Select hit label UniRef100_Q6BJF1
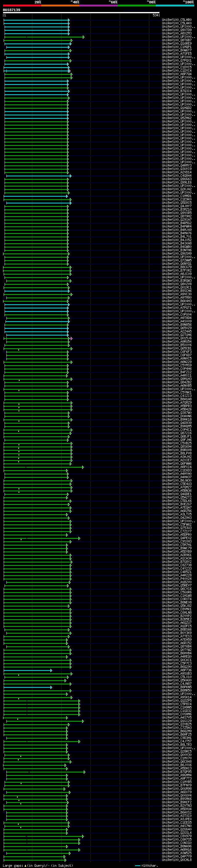The width and height of the screenshot is (197, 868). (177, 436)
